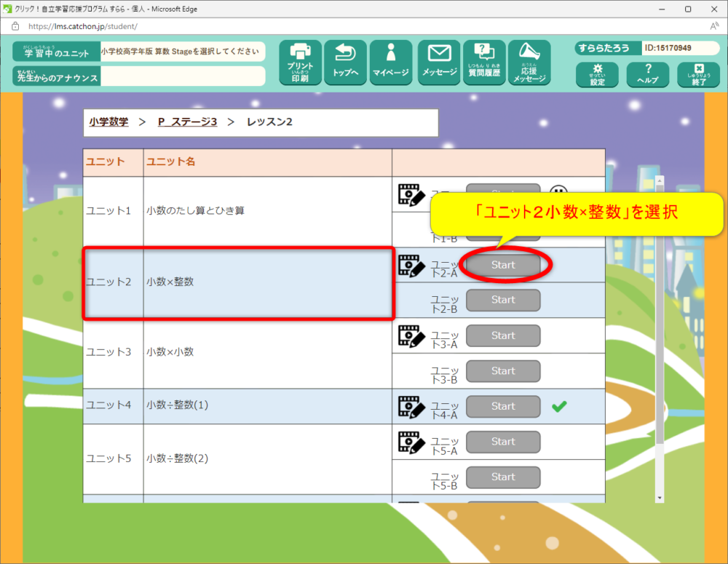This screenshot has width=728, height=564.
Task: Click the 先生からのアナウンス message field
Action: tap(183, 76)
